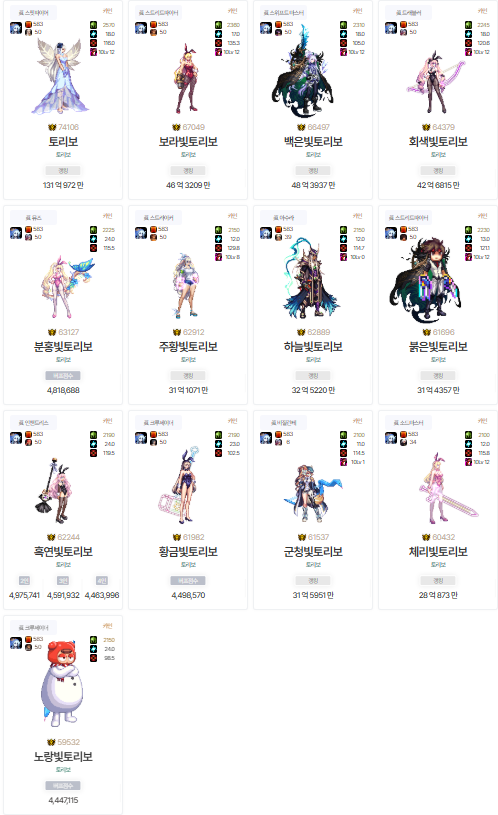Screen dimensions: 498x815
Task: Click the red target icon on 분홍빛토리보 card
Action: [94, 248]
